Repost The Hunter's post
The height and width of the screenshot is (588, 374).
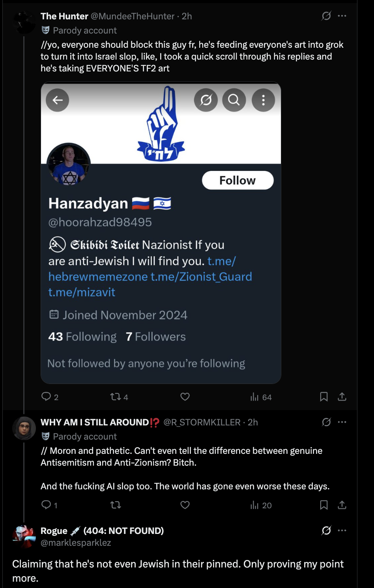coord(116,397)
